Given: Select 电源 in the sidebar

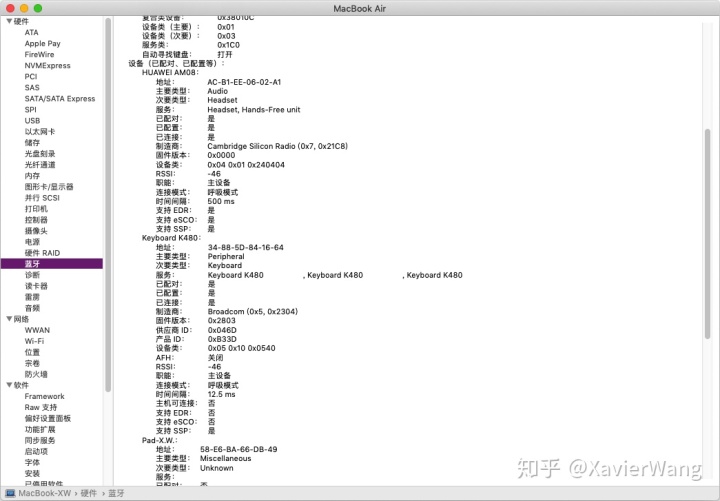Looking at the screenshot, I should tap(32, 242).
